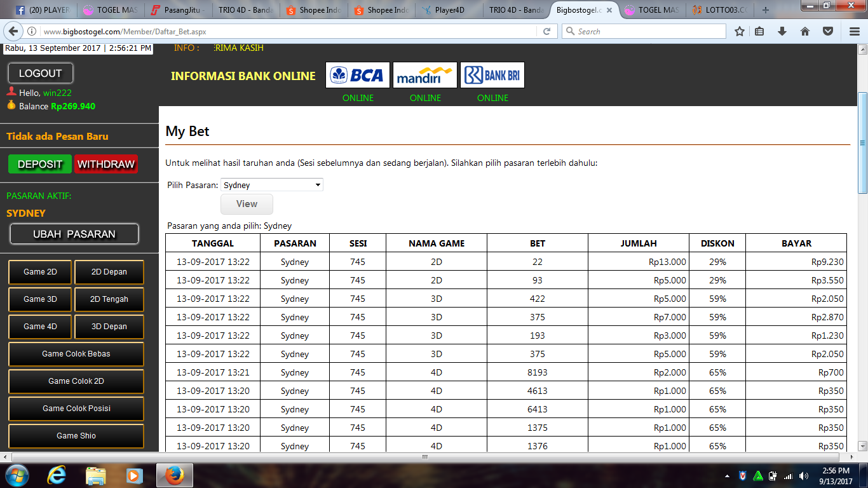Open a new browser tab
Screen dimensions: 868x488
coord(765,10)
